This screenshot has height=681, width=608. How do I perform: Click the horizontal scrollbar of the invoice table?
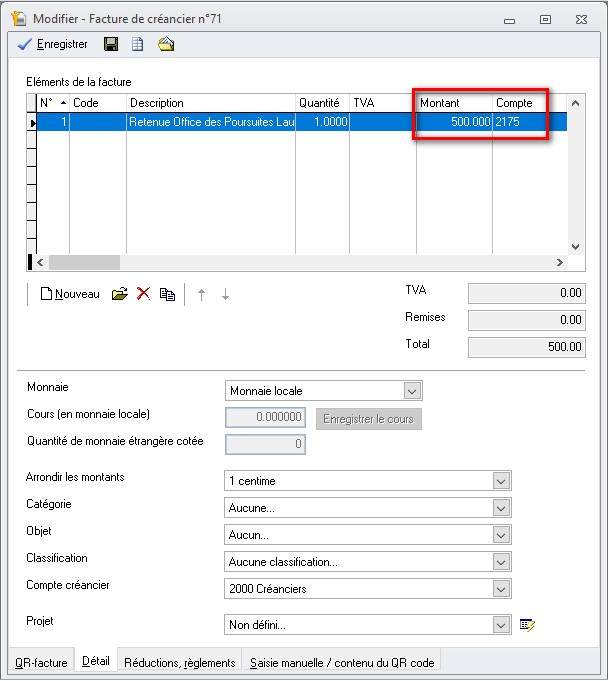tap(300, 262)
